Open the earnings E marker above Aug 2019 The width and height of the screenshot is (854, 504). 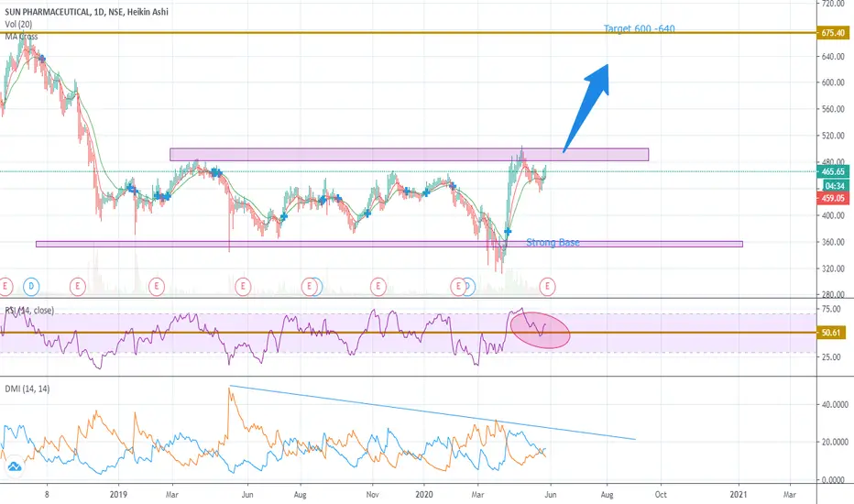pyautogui.click(x=310, y=286)
